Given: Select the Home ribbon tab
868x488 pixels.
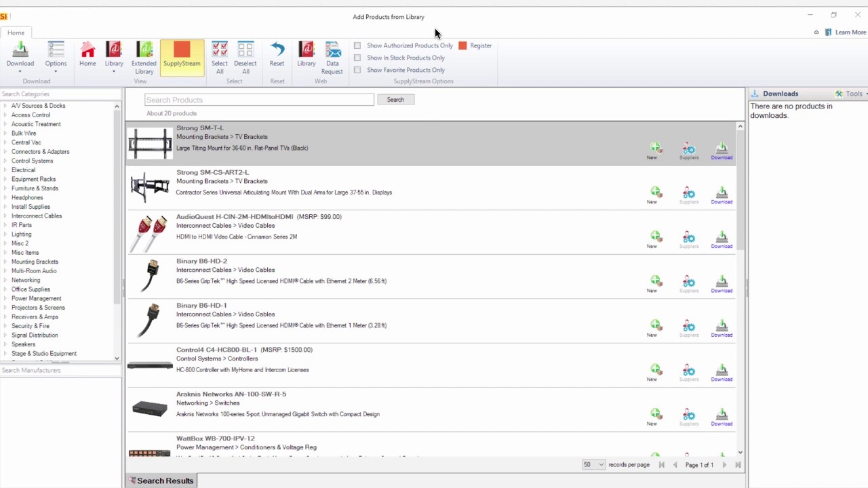Looking at the screenshot, I should (16, 33).
